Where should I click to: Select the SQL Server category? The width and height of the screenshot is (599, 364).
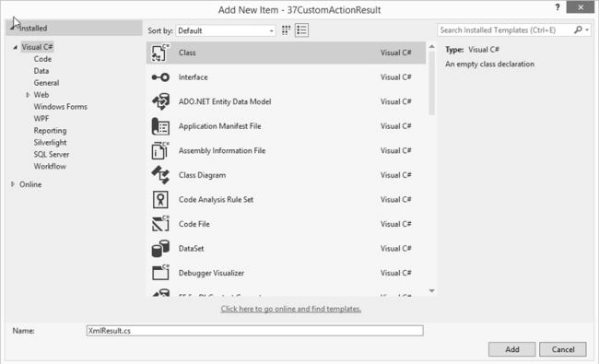pos(52,154)
